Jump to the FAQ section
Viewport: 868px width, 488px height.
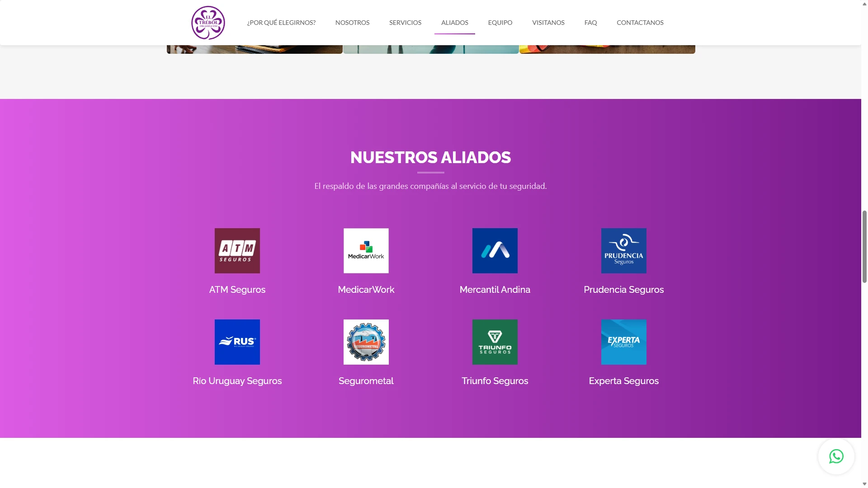[590, 23]
